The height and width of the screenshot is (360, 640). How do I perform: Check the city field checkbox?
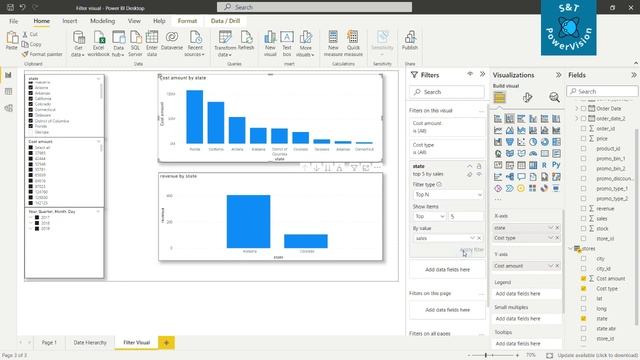tap(583, 258)
